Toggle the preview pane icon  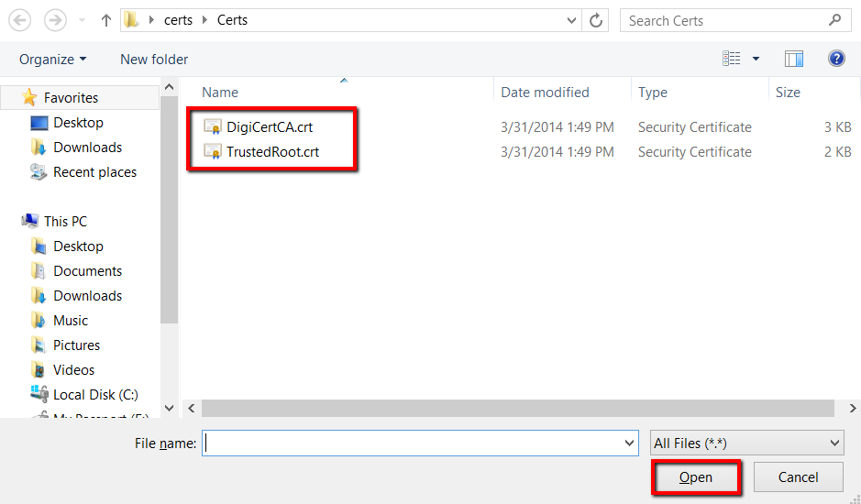pos(794,59)
